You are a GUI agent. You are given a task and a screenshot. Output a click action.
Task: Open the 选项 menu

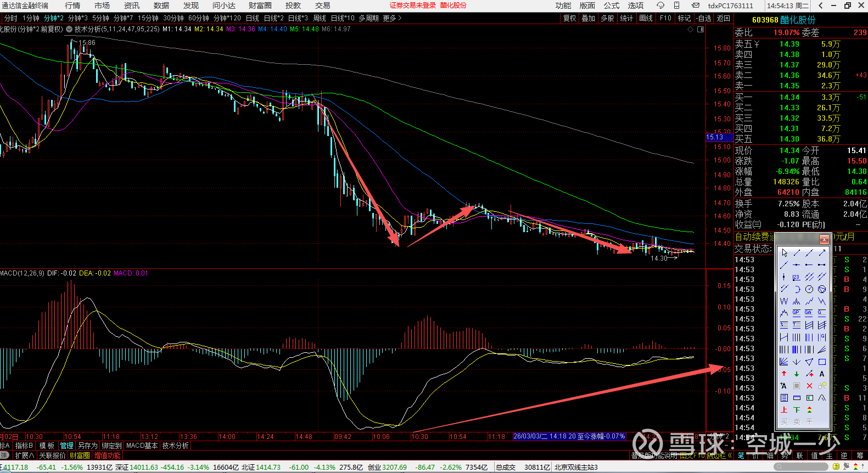pyautogui.click(x=636, y=5)
